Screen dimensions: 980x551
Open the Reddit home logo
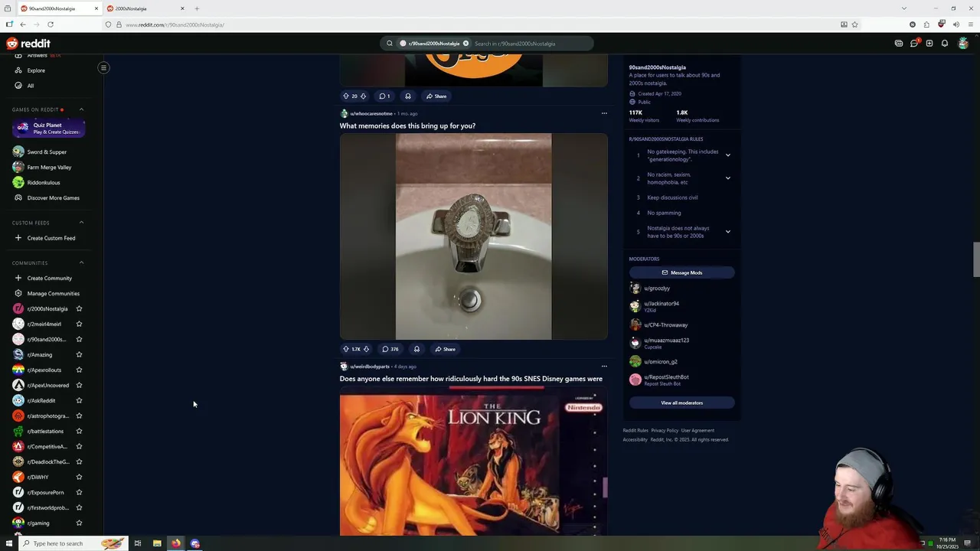click(28, 44)
